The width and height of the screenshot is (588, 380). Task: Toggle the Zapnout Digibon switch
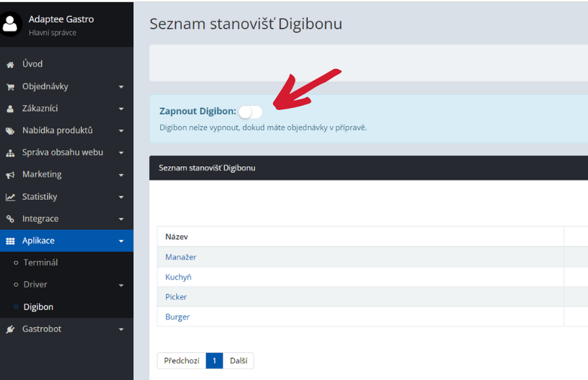(x=251, y=111)
